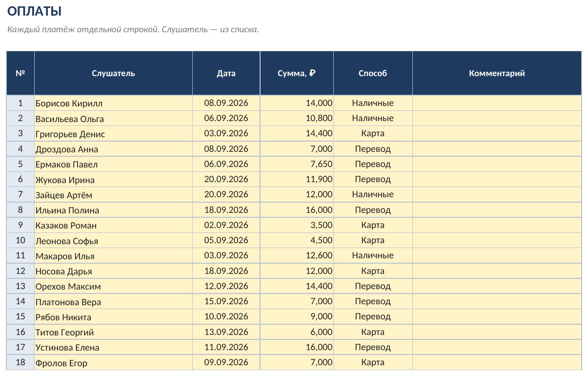588x376 pixels.
Task: Select listener Ермаков Павел
Action: [x=113, y=164]
